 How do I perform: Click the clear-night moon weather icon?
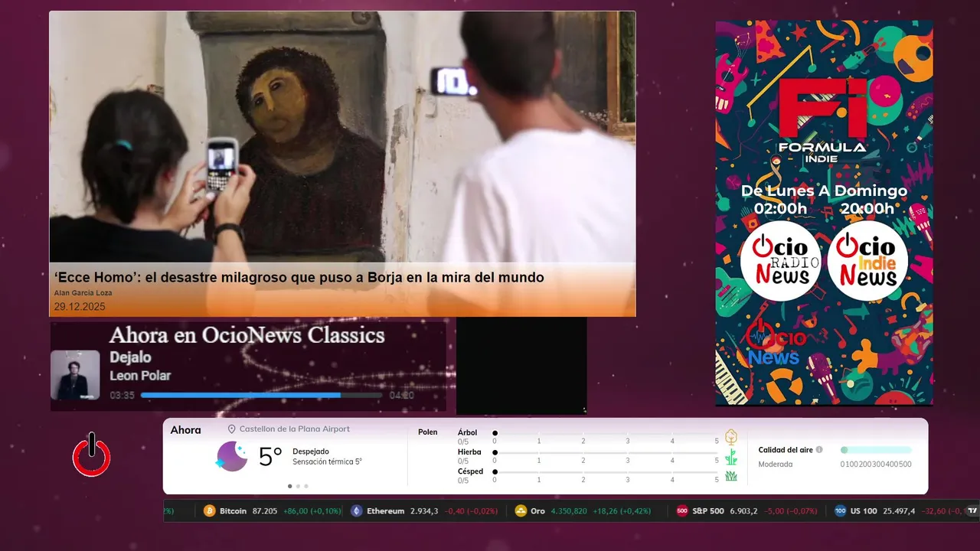[x=232, y=456]
